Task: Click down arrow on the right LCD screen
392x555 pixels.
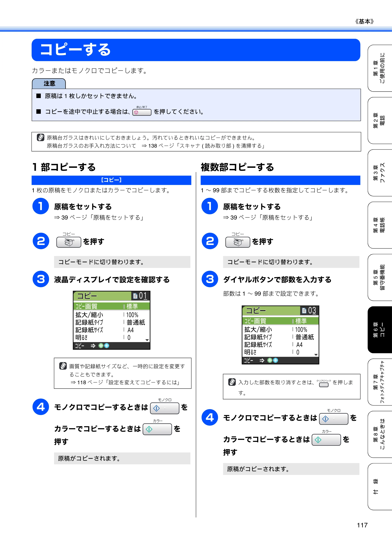Action: click(316, 355)
